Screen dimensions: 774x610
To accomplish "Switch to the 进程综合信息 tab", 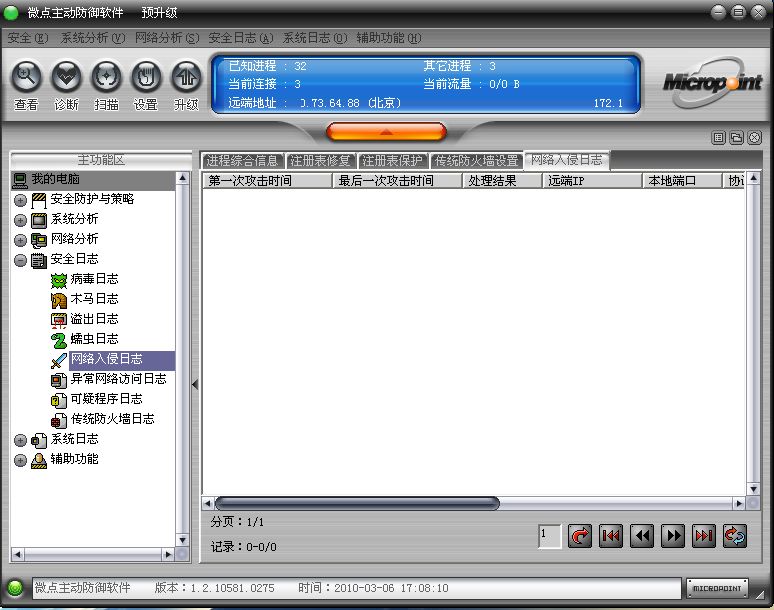I will click(x=242, y=161).
